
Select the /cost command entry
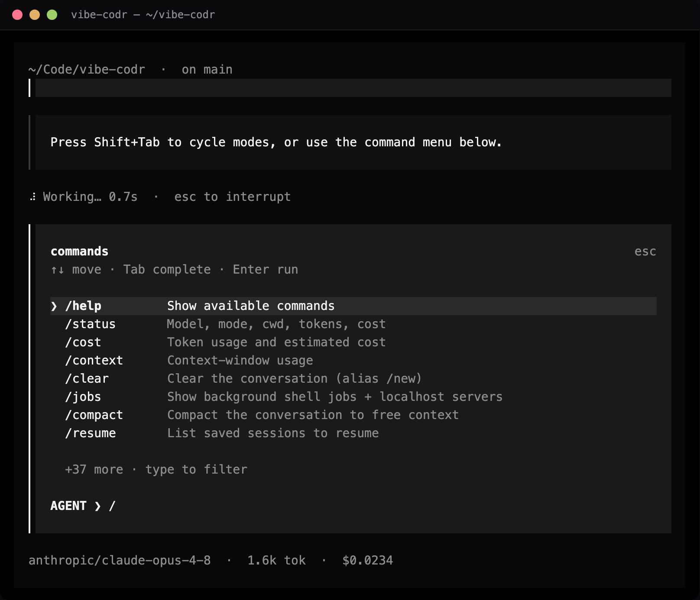coord(353,342)
